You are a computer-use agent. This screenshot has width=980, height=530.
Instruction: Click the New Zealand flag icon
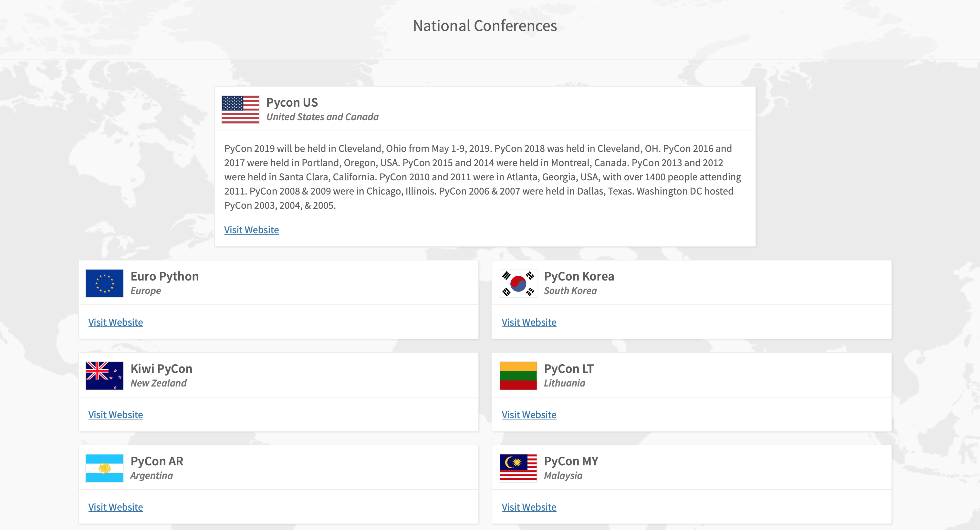(x=105, y=376)
